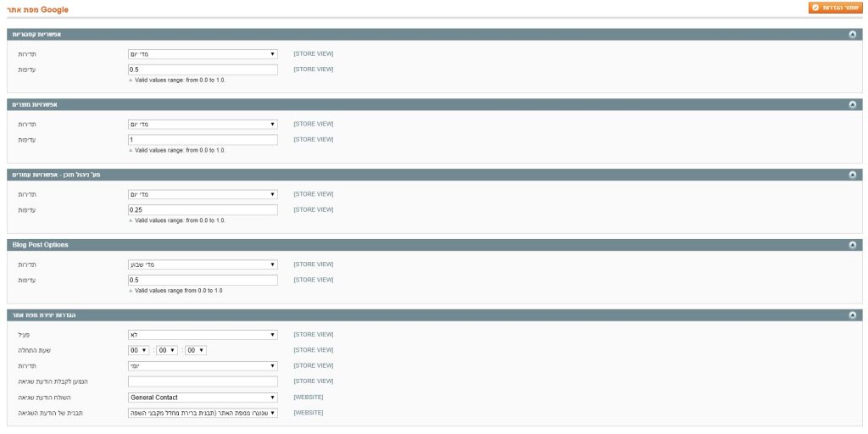
Task: Open the General Contact sender dropdown
Action: [x=203, y=397]
